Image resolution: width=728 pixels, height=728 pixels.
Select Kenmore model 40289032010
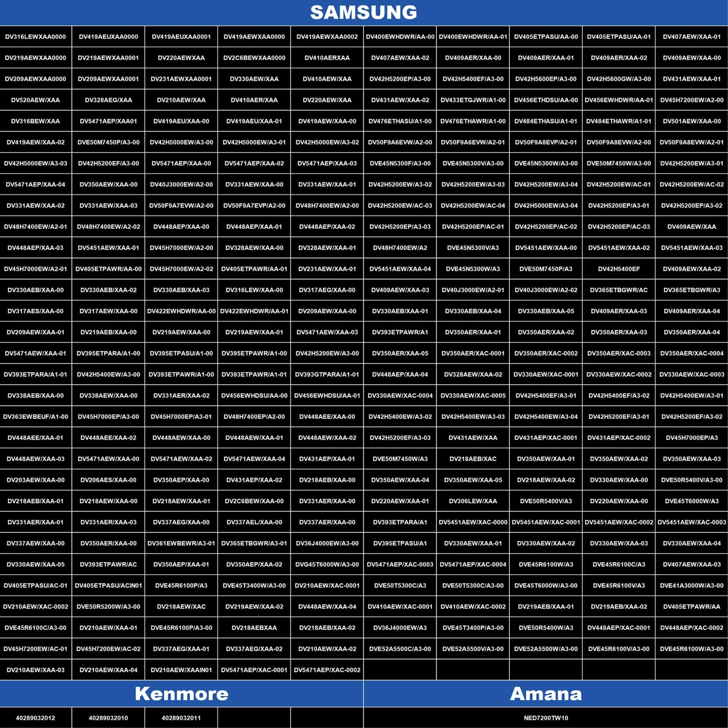click(x=108, y=718)
